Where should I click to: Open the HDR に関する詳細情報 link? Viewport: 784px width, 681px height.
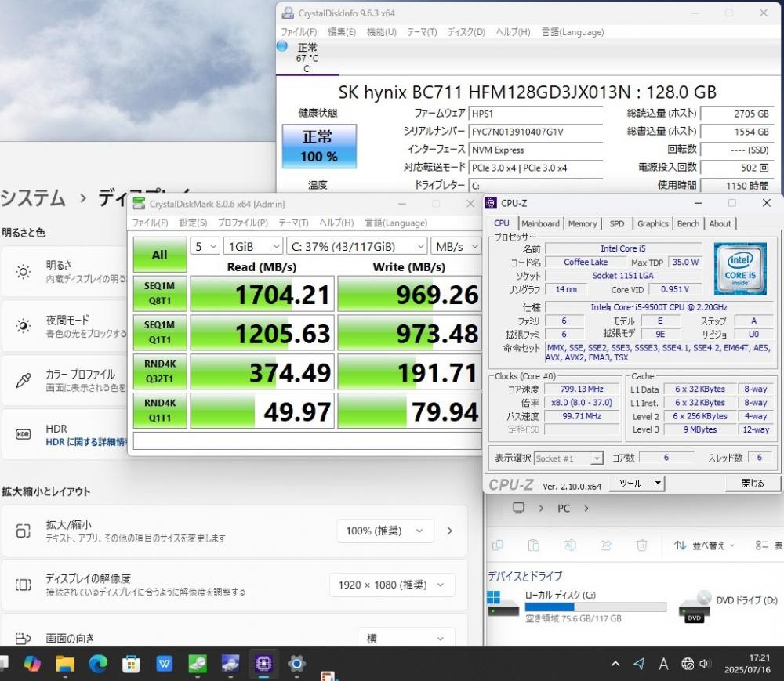[x=87, y=442]
